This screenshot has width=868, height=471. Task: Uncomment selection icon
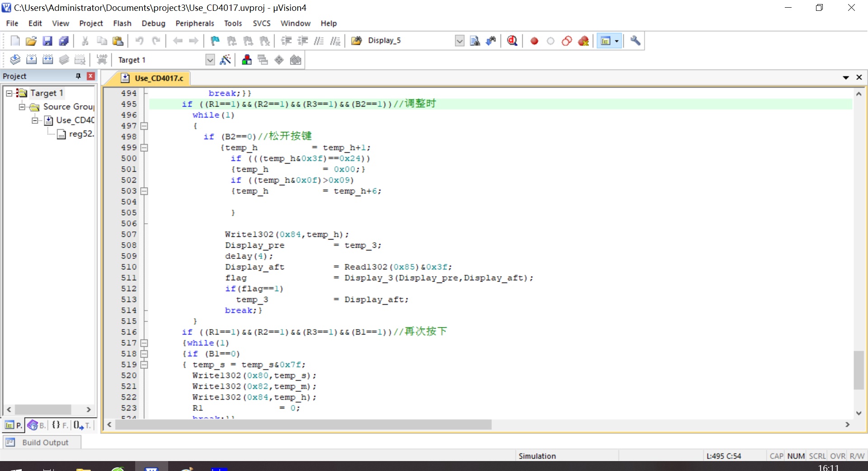point(335,41)
